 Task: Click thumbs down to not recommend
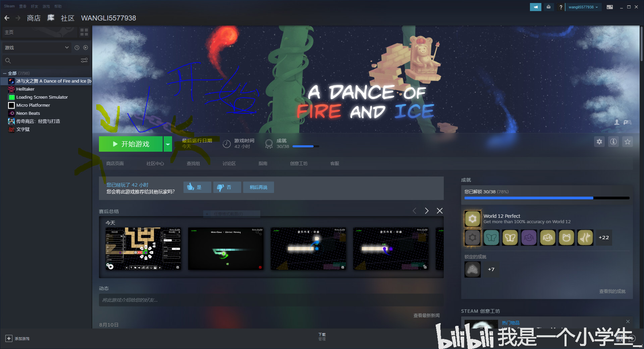coord(227,187)
